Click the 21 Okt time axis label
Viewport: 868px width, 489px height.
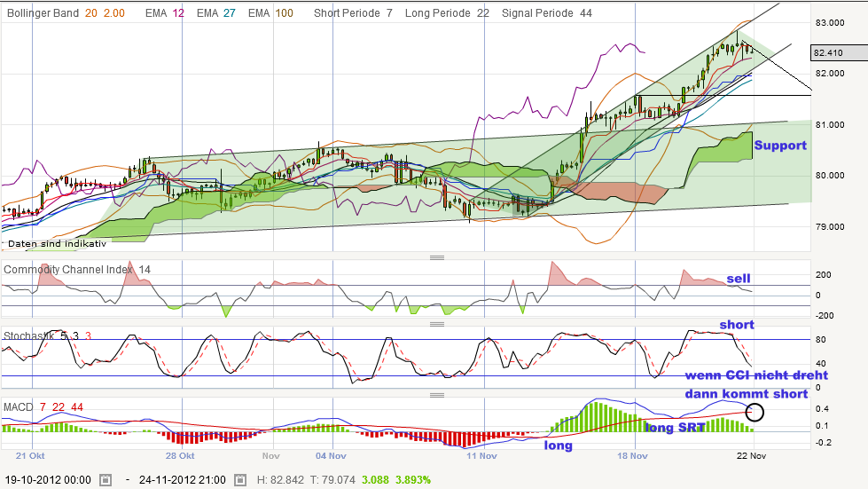tap(30, 456)
